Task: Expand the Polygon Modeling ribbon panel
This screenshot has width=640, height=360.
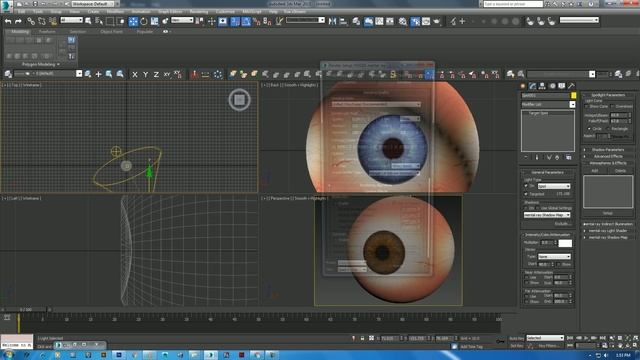Action: (40, 64)
